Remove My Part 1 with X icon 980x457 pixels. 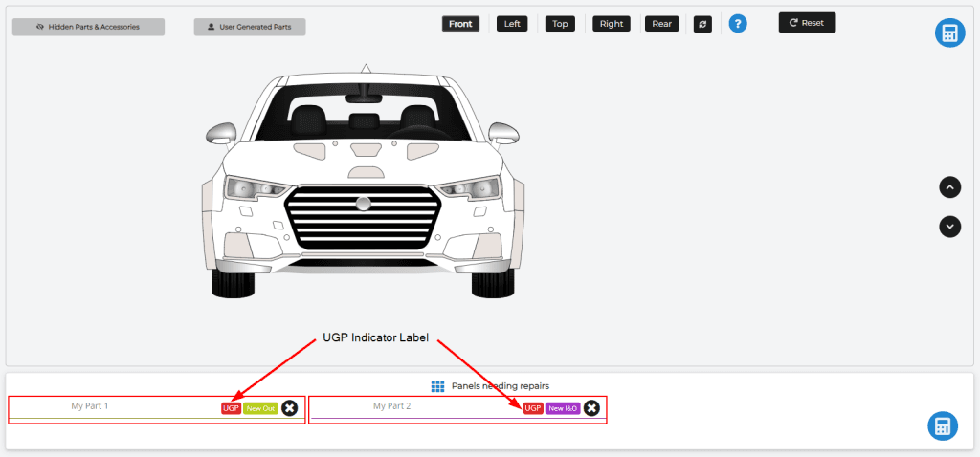(x=290, y=408)
